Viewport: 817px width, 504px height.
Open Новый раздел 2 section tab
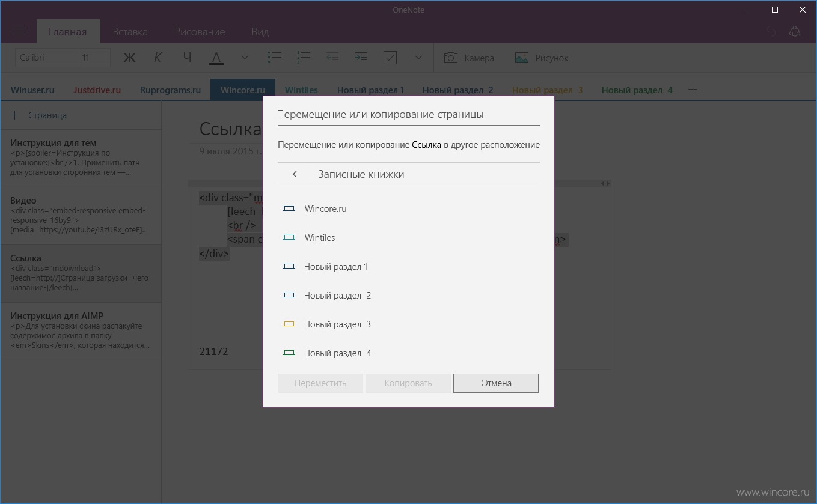(x=457, y=90)
